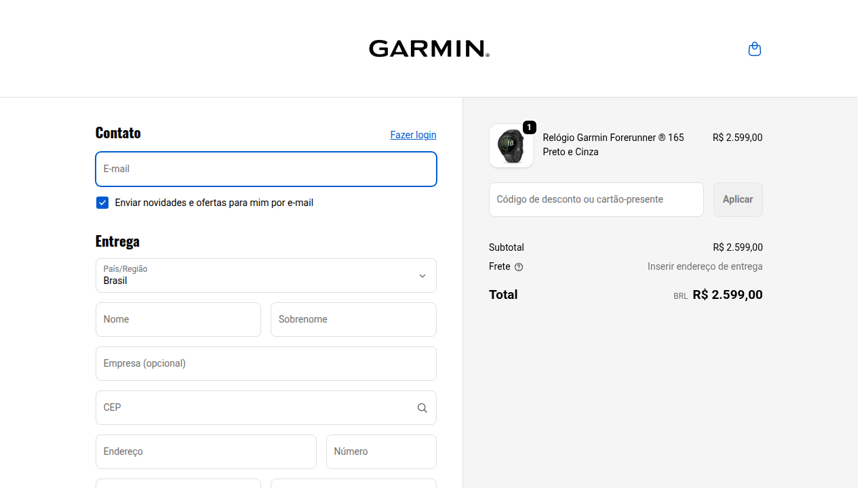Open the País/Região dropdown
Viewport: 868px width, 488px height.
[266, 275]
